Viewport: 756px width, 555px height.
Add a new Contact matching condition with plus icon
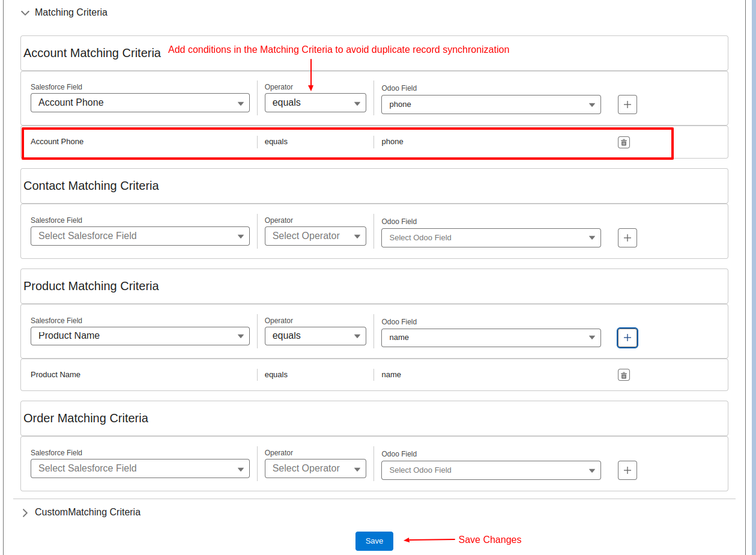tap(627, 237)
